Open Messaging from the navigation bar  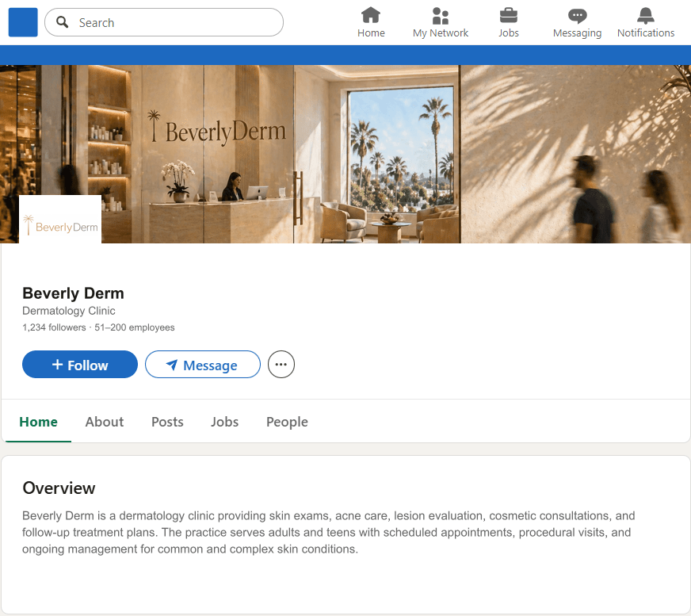577,14
